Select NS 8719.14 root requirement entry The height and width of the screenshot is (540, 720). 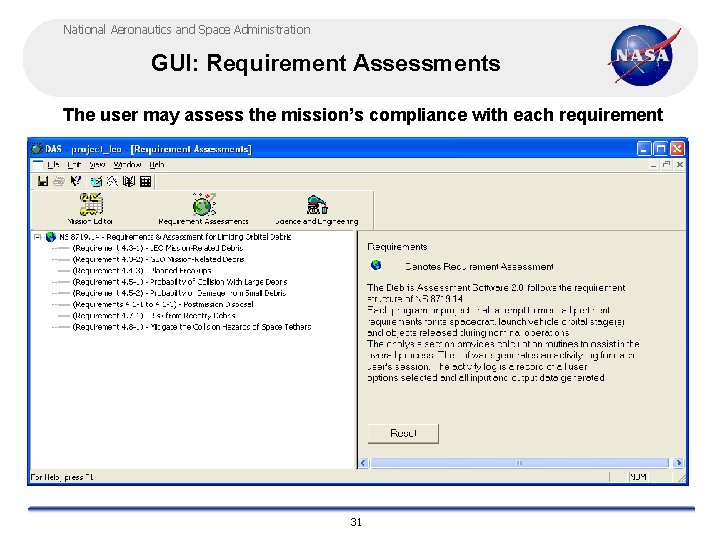(175, 237)
